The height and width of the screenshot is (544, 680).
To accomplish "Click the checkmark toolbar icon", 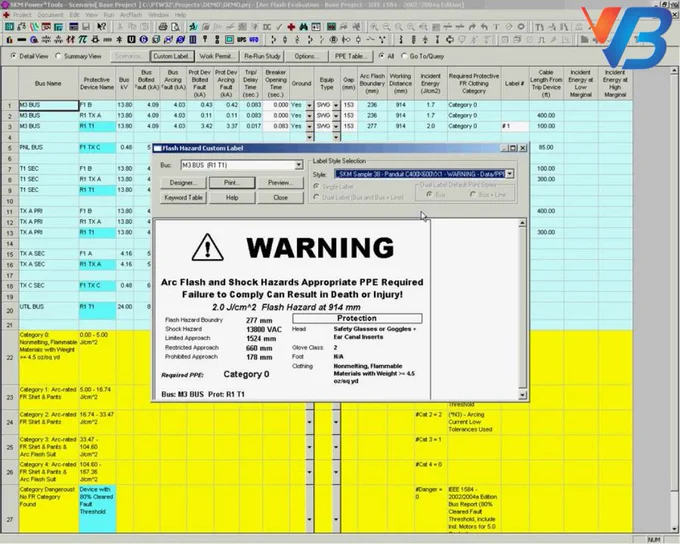I will click(x=279, y=27).
